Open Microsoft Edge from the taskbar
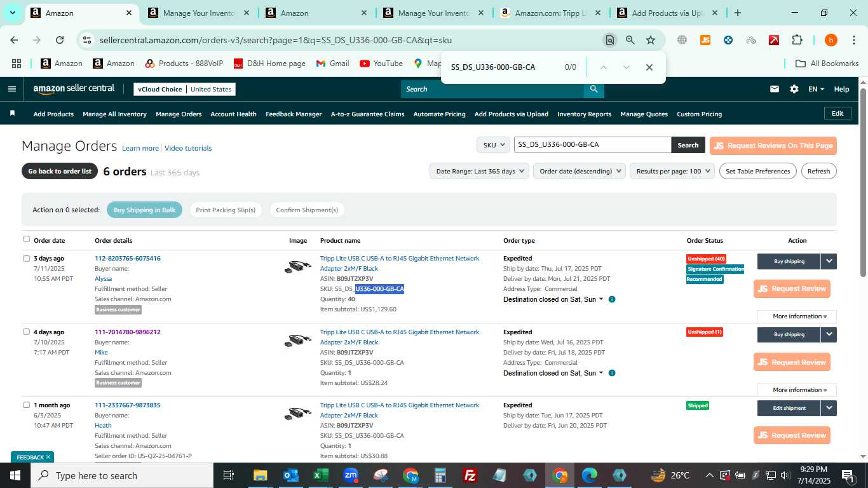Image resolution: width=868 pixels, height=488 pixels. point(590,475)
